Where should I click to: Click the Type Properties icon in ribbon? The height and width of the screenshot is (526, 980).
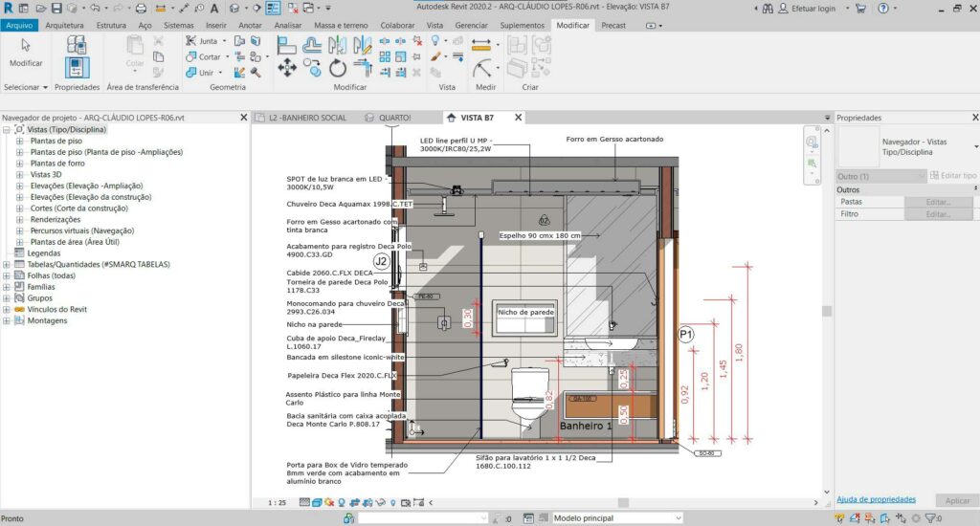(77, 44)
